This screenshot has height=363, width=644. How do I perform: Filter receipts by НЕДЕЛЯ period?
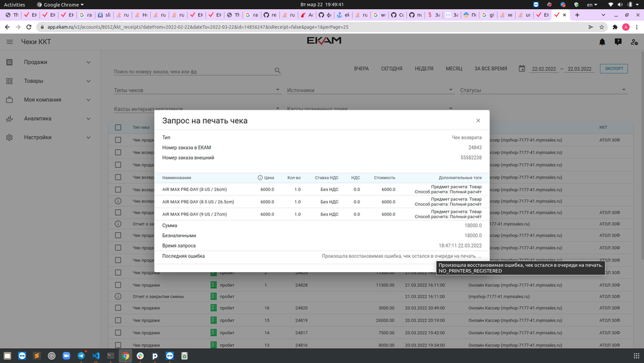click(x=424, y=68)
